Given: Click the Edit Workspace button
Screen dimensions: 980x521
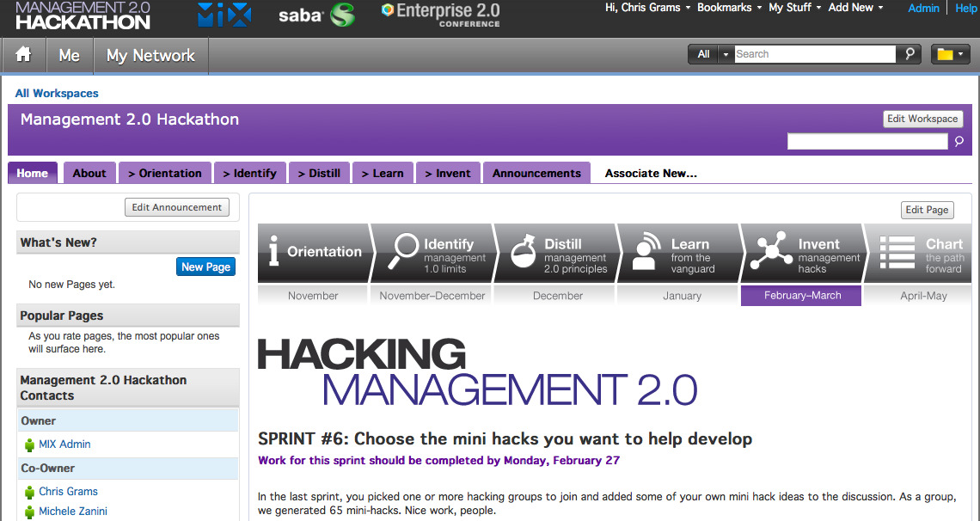Looking at the screenshot, I should (922, 119).
